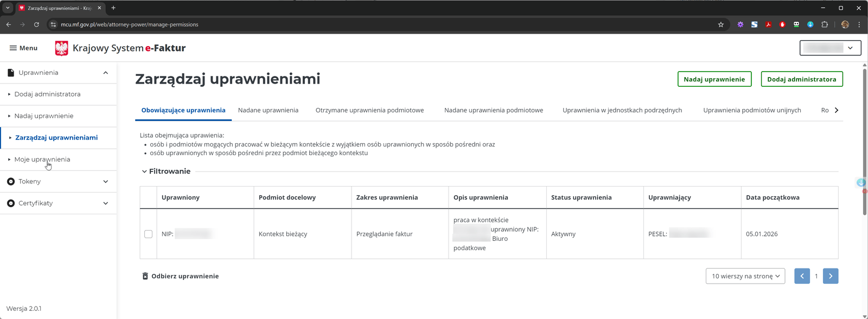Screen dimensions: 868x319
Task: Select the checkbox for the NIP row
Action: (x=148, y=234)
